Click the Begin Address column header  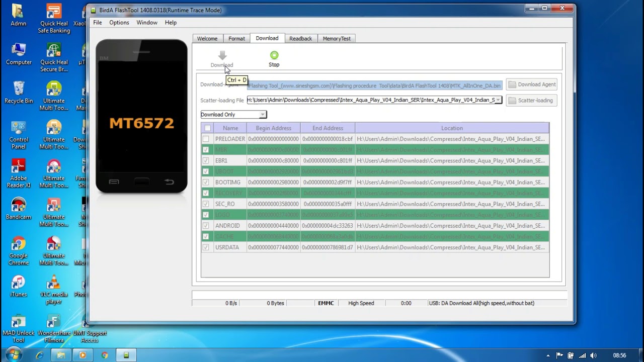pos(274,128)
